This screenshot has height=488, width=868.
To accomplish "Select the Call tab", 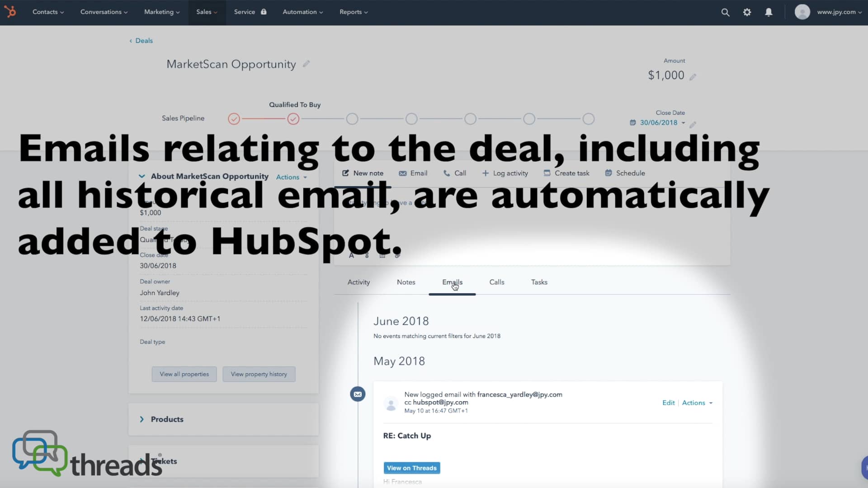I will click(x=454, y=173).
